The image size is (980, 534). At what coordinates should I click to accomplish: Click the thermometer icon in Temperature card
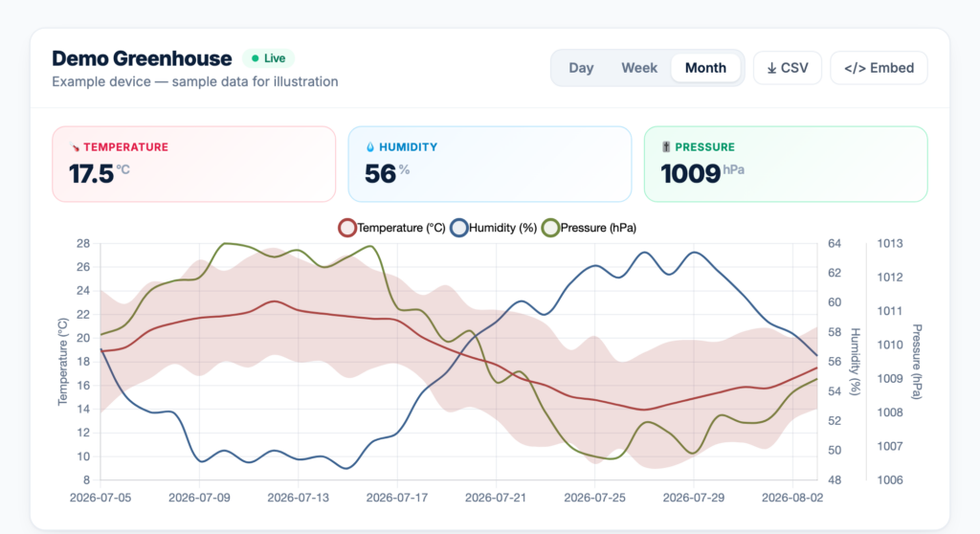coord(75,147)
